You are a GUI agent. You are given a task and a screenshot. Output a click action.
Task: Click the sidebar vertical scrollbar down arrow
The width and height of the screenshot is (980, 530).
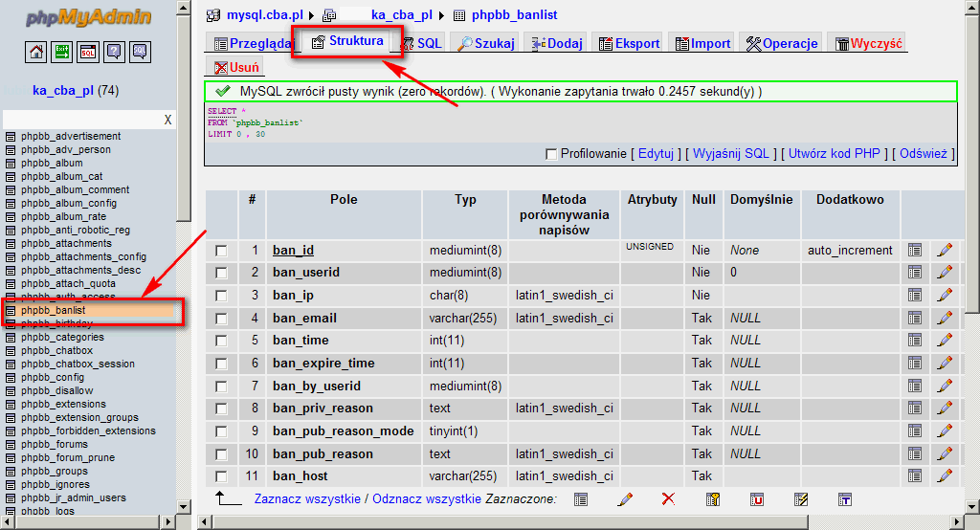[x=183, y=506]
